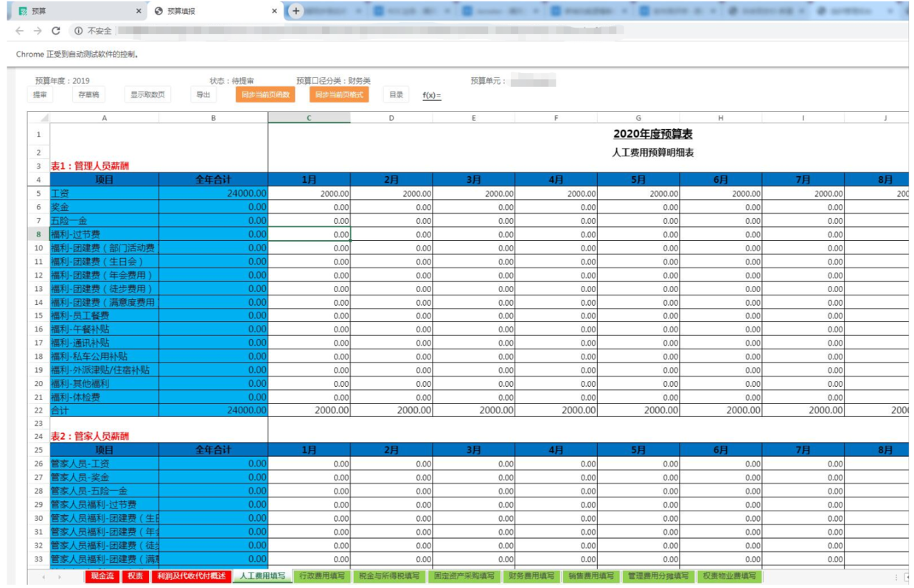Image resolution: width=914 pixels, height=588 pixels.
Task: Click the 人工费用预算明细表 subtitle
Action: pyautogui.click(x=652, y=153)
